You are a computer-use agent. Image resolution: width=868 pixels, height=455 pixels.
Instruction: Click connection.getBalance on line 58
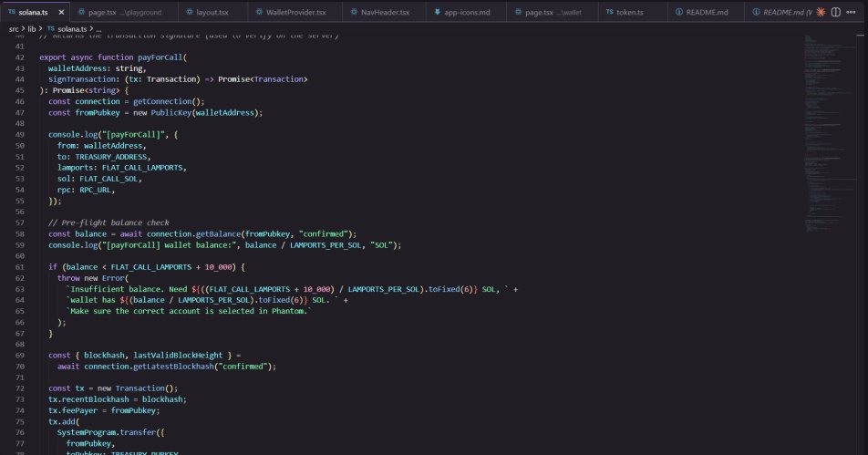(x=193, y=233)
